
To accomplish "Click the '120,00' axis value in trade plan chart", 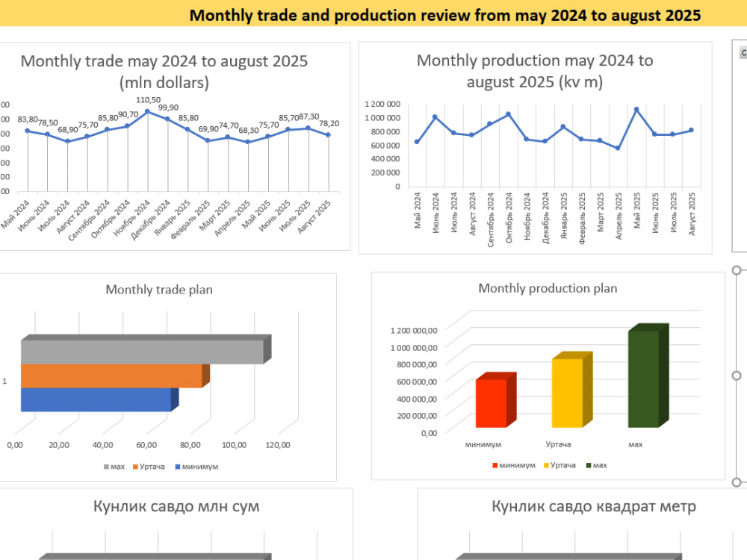I will pos(278,445).
